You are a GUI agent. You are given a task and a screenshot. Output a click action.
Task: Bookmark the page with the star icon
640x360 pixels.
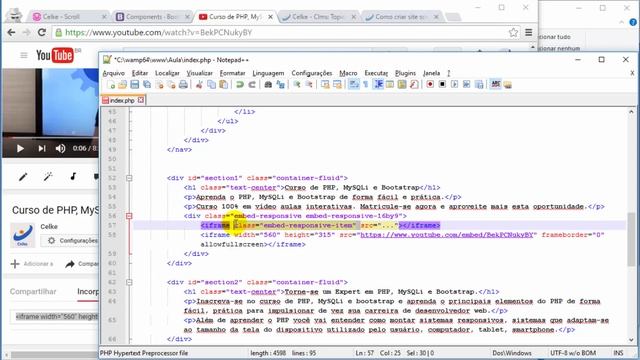(x=513, y=33)
